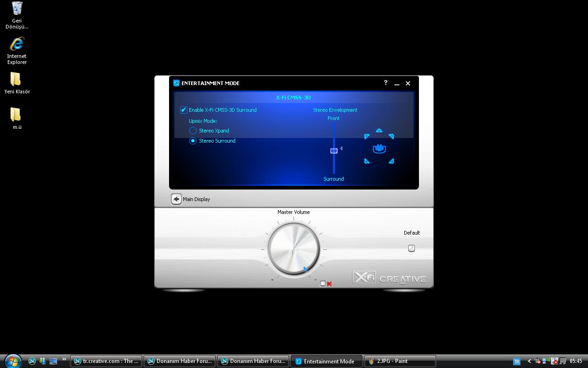Click the Messenger quick launch icon
Image resolution: width=588 pixels, height=368 pixels.
click(x=43, y=361)
